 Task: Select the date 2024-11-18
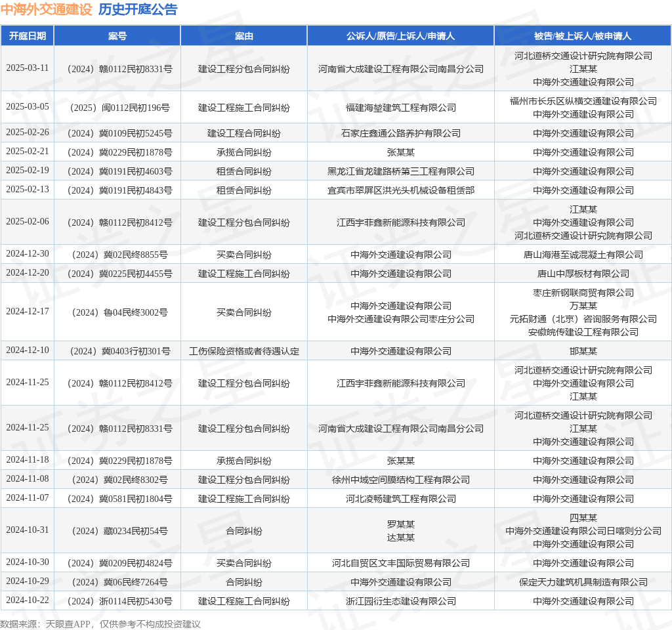pyautogui.click(x=28, y=459)
